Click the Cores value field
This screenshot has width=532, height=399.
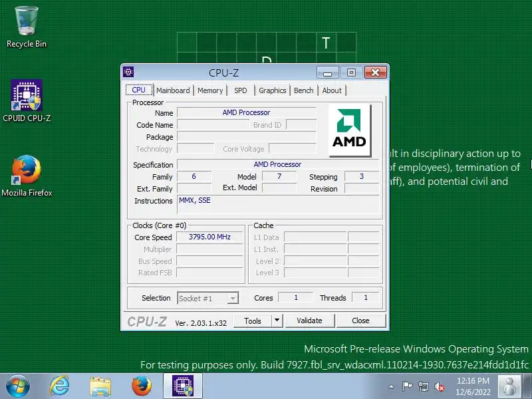pos(296,297)
